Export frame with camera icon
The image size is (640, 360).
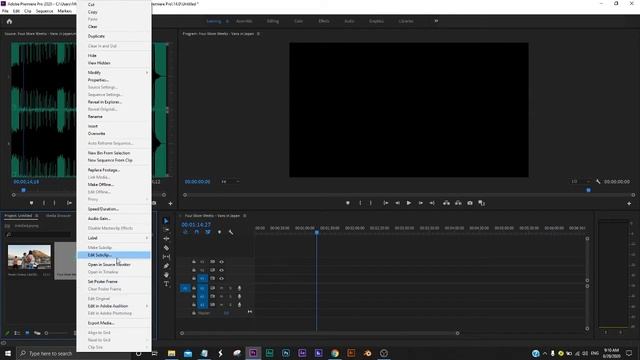click(x=470, y=203)
